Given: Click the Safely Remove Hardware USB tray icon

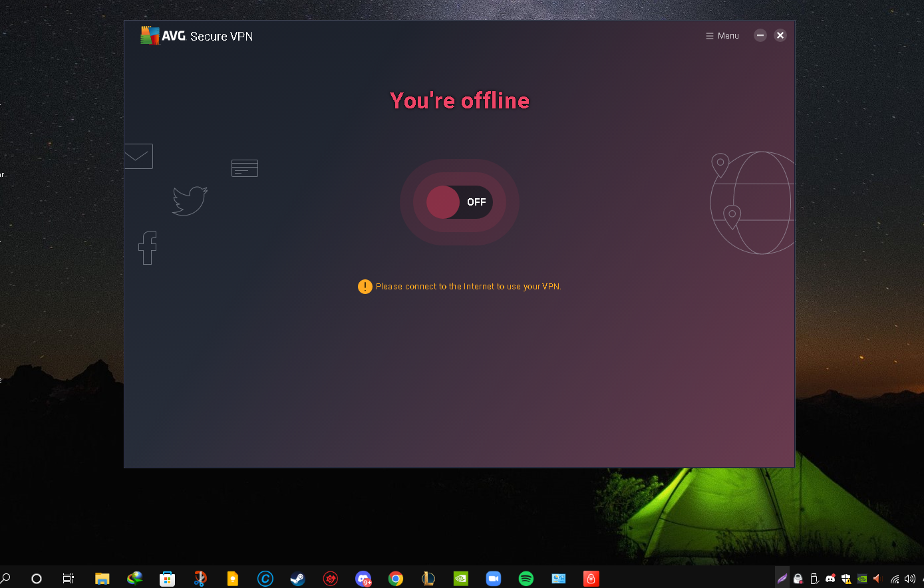Looking at the screenshot, I should pos(814,579).
